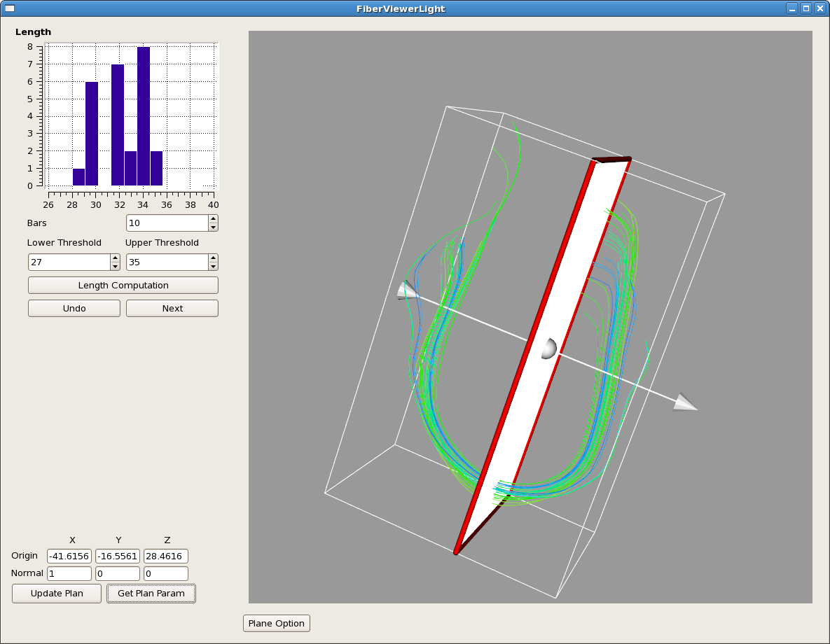Decrease the Bars spinner value
This screenshot has width=830, height=644.
[214, 227]
